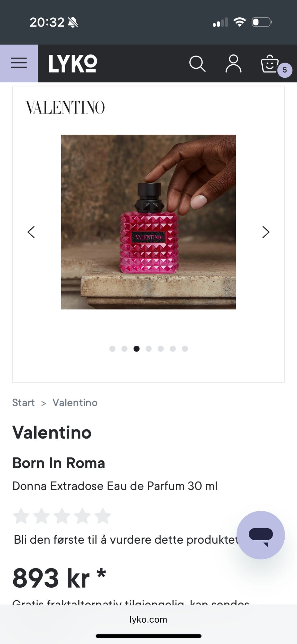Viewport: 297px width, 644px height.
Task: Click the Valentino brand heading
Action: (x=52, y=432)
